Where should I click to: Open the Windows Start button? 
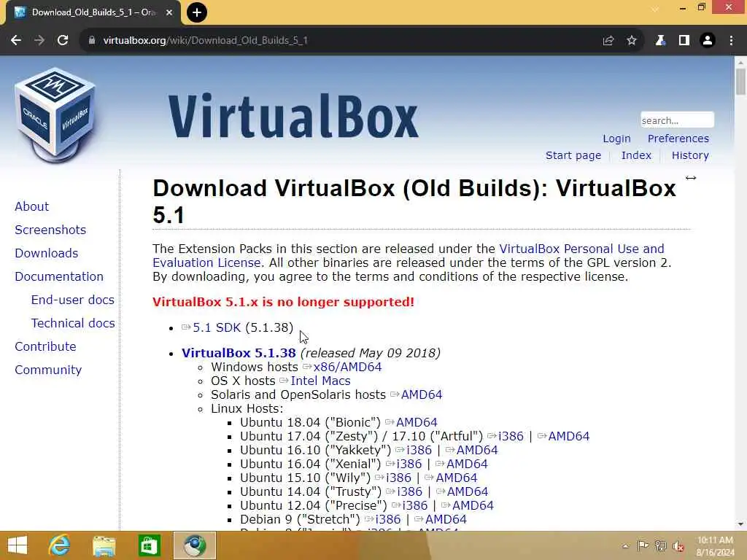tap(18, 545)
